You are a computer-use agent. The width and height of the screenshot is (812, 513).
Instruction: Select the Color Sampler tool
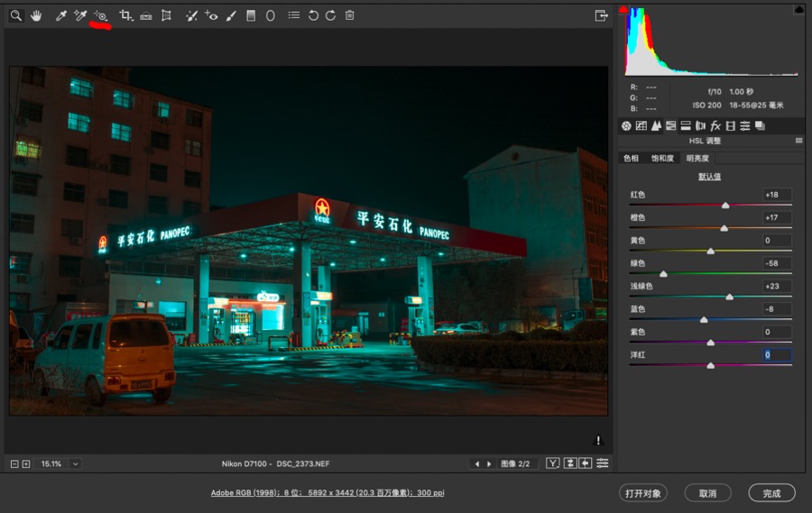(79, 15)
